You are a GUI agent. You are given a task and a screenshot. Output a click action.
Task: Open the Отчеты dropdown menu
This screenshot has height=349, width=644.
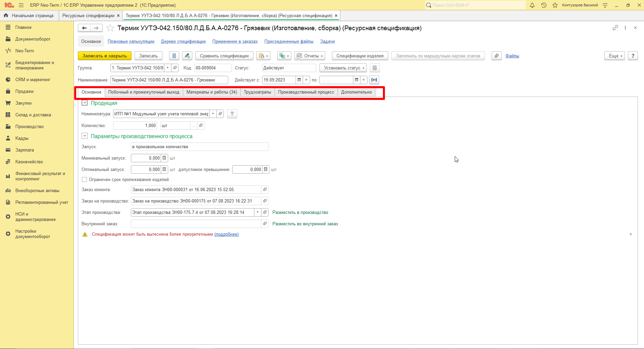click(x=310, y=56)
